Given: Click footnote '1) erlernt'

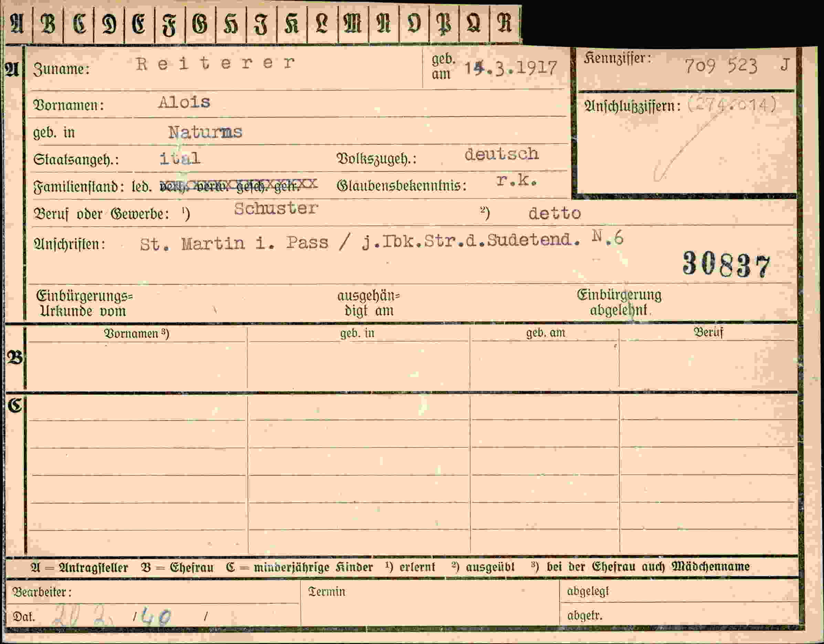Looking at the screenshot, I should pyautogui.click(x=410, y=567).
